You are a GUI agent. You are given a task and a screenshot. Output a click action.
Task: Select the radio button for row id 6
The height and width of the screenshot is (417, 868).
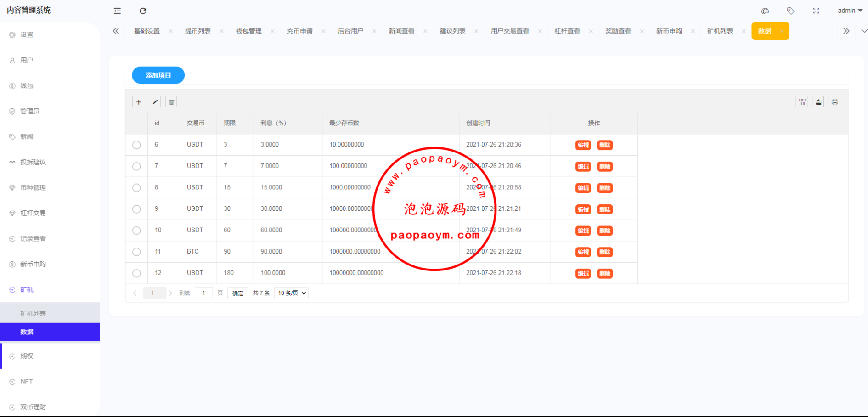point(136,145)
